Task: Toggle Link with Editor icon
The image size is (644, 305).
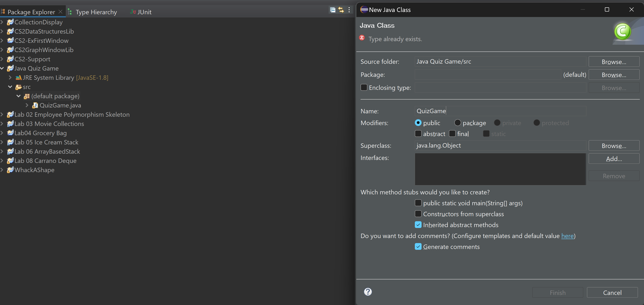Action: [x=341, y=10]
